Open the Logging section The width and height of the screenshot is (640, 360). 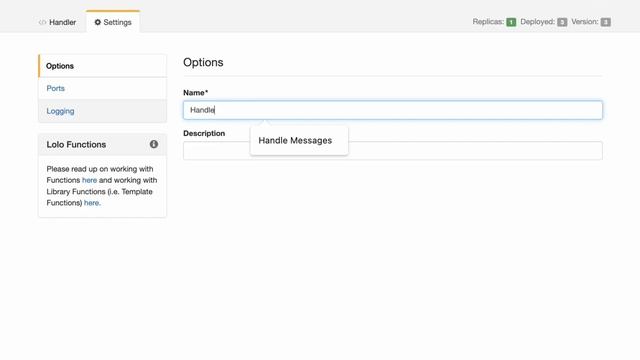point(102,111)
